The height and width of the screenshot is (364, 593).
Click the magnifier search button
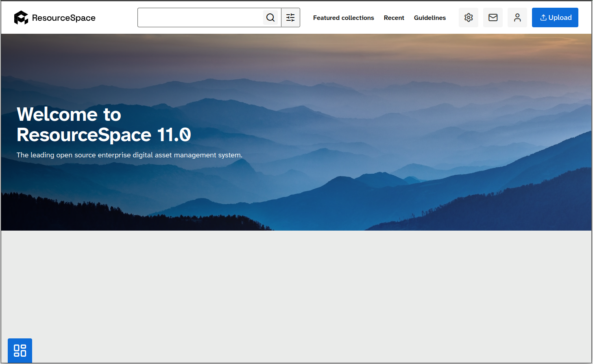(270, 17)
